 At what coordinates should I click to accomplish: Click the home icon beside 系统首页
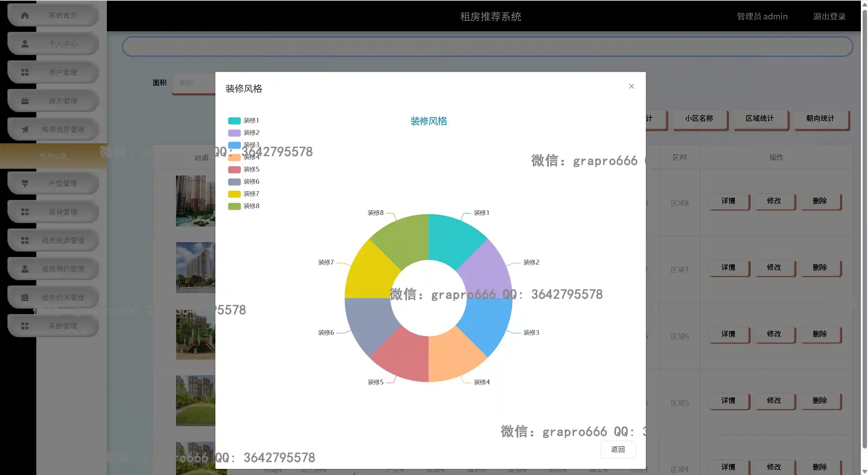tap(25, 15)
